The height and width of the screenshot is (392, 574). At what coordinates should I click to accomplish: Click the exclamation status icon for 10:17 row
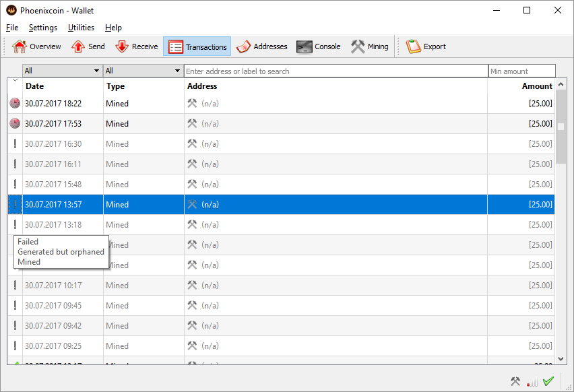point(15,285)
